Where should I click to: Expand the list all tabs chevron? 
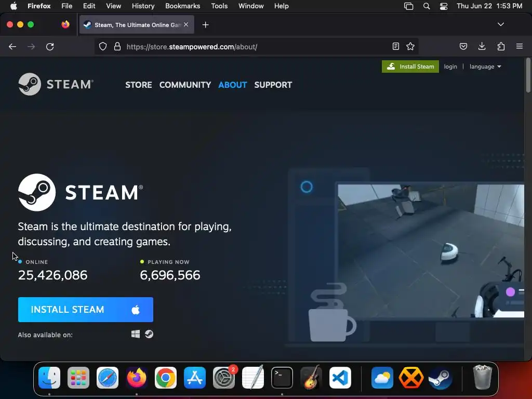click(x=500, y=24)
